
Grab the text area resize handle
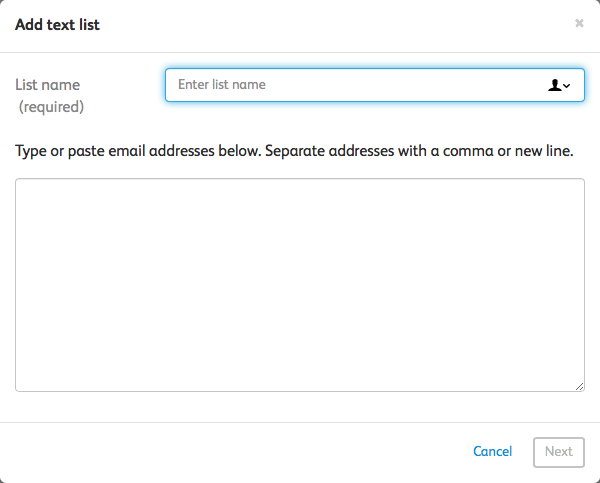(x=580, y=387)
